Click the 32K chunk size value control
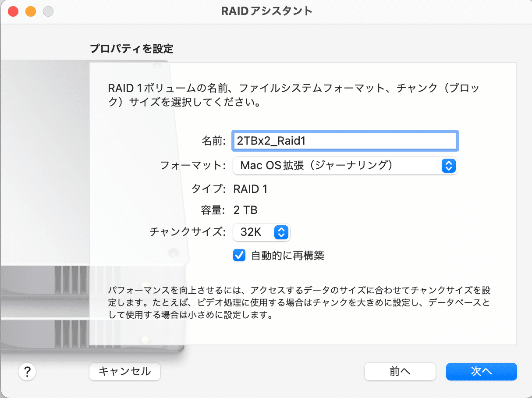 click(262, 232)
